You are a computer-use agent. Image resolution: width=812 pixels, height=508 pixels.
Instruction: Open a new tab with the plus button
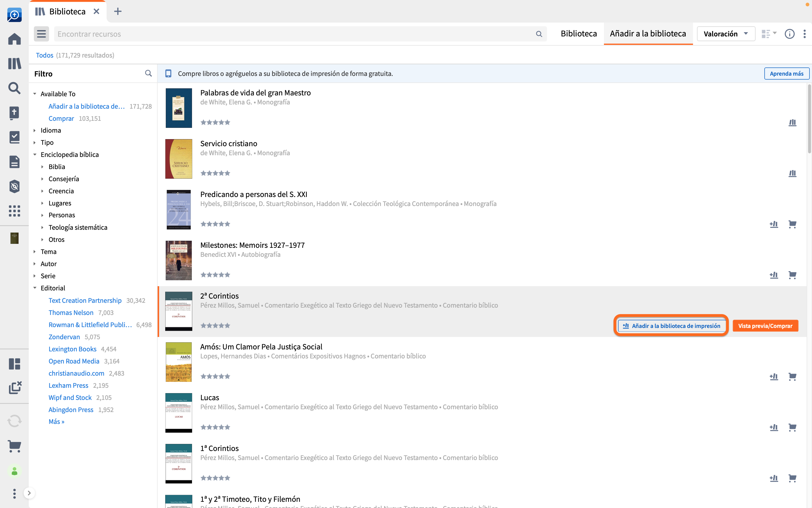pos(118,11)
